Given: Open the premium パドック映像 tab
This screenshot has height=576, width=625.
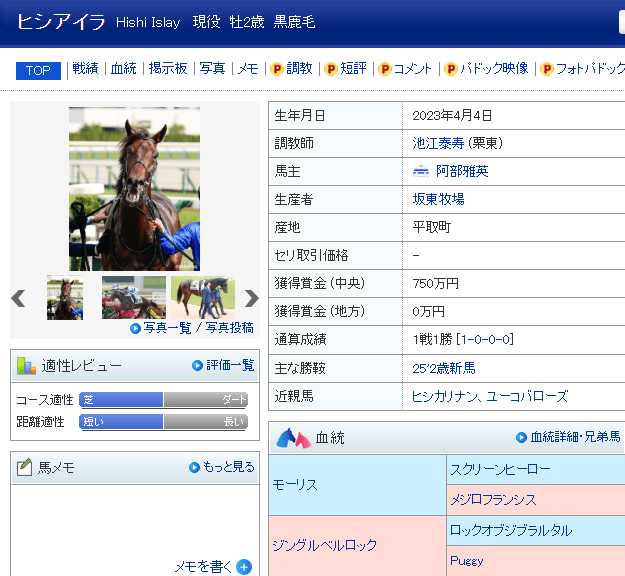Looking at the screenshot, I should tap(494, 69).
